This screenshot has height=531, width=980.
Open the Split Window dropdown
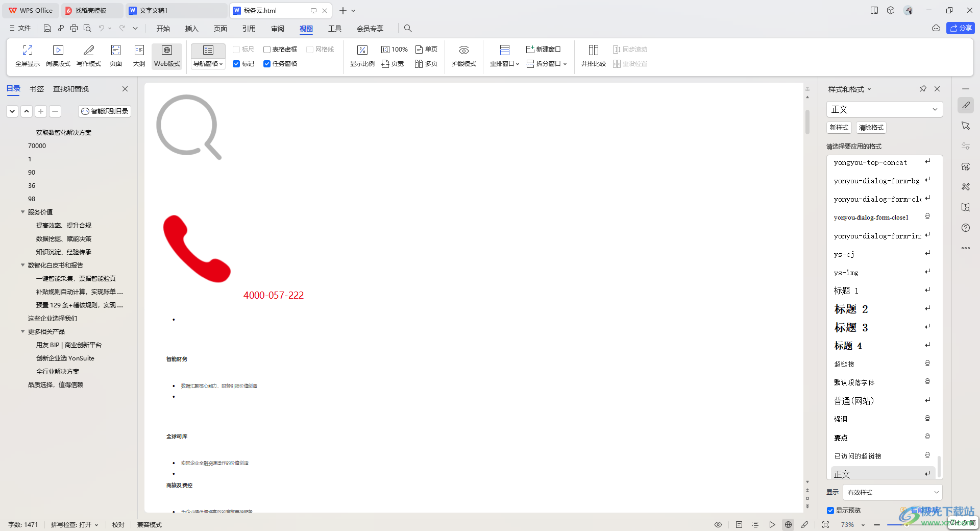pos(547,64)
